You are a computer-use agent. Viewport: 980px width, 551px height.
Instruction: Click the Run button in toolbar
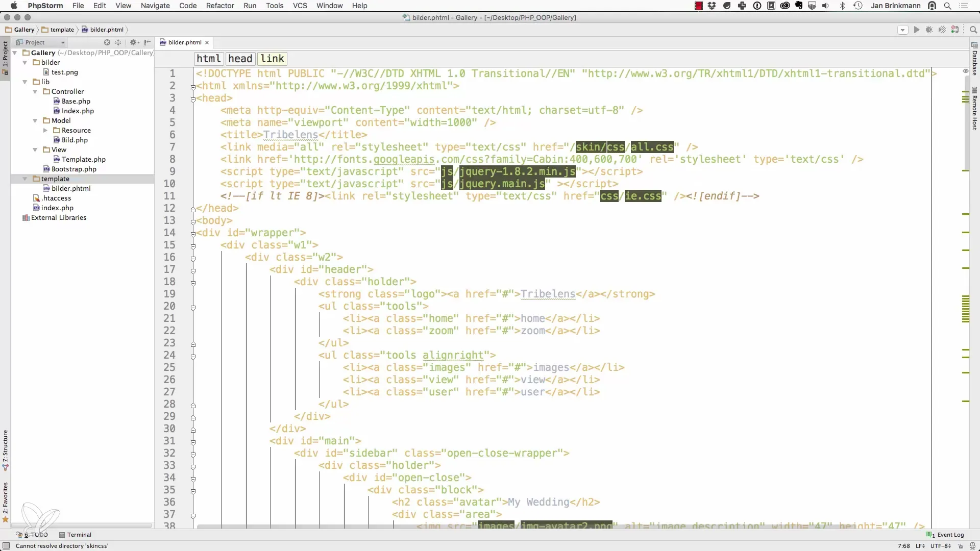pyautogui.click(x=916, y=30)
